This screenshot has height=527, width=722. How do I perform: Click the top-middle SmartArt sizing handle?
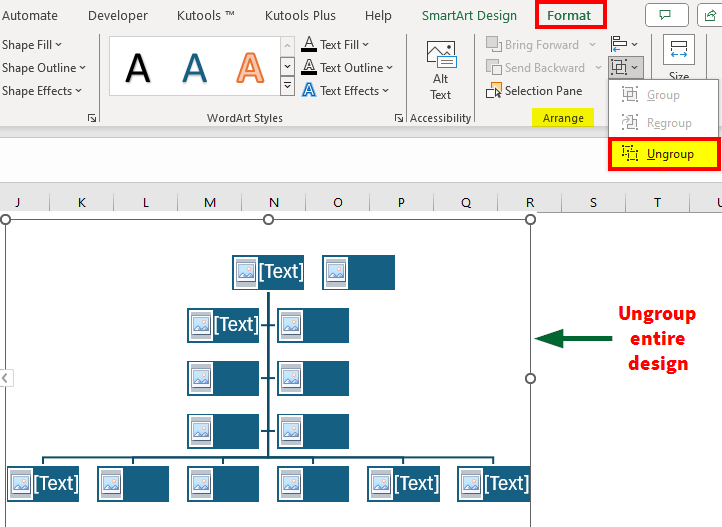point(268,220)
